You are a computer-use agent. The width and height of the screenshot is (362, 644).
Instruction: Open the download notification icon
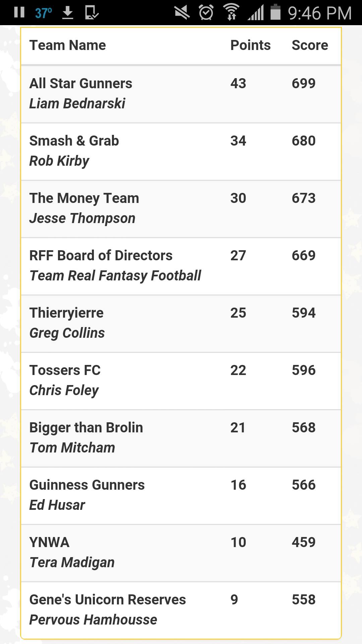[x=68, y=13]
